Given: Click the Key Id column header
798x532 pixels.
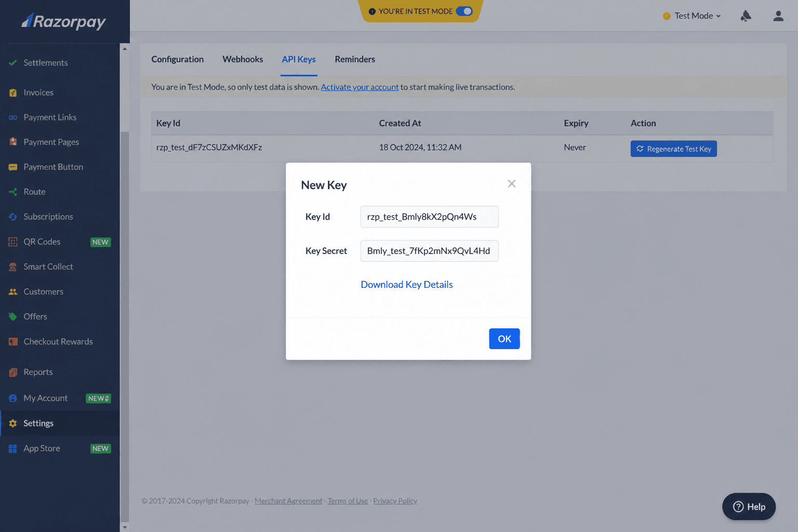Looking at the screenshot, I should (x=168, y=123).
